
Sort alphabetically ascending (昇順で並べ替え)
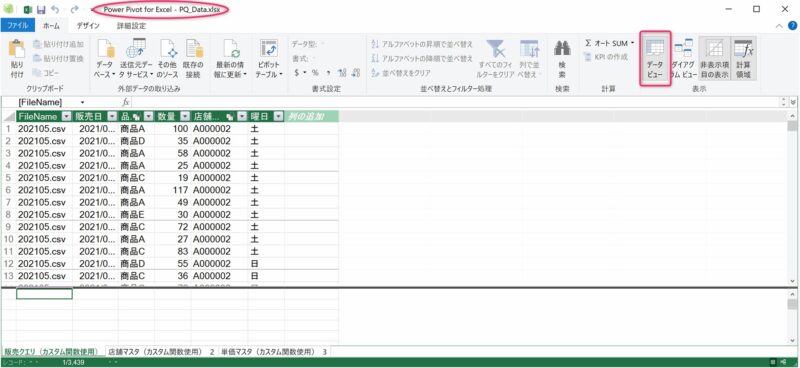coord(422,44)
